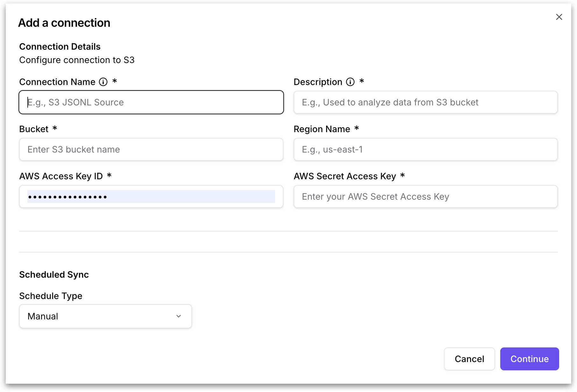Click the Bucket field label
The width and height of the screenshot is (577, 392).
pos(34,129)
